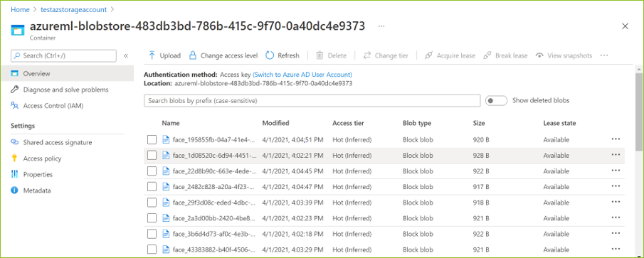Check the box for face_2a3d00bb blob

[x=152, y=217]
